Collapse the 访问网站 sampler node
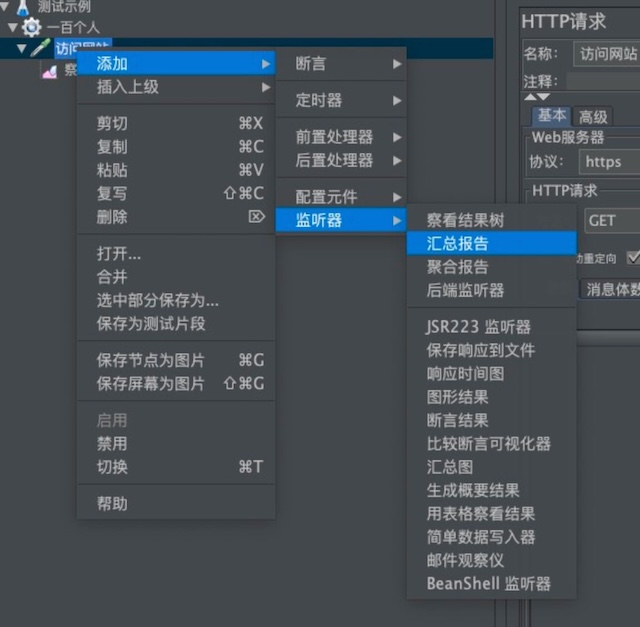 click(x=22, y=49)
